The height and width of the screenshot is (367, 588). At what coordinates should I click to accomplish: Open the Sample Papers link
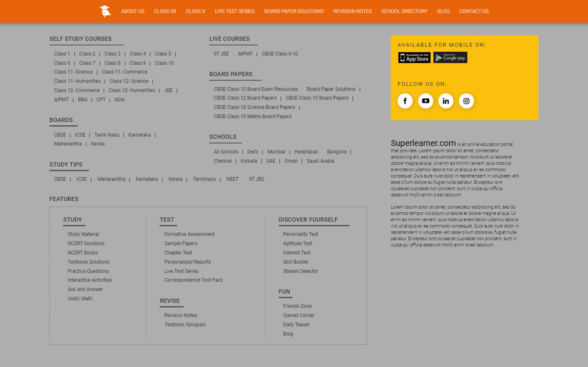(x=181, y=243)
